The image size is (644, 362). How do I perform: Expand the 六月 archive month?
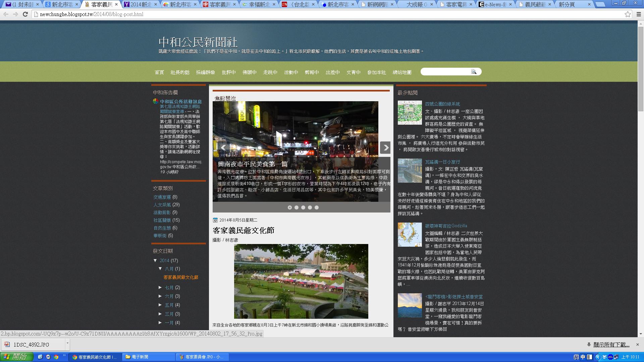(x=160, y=296)
